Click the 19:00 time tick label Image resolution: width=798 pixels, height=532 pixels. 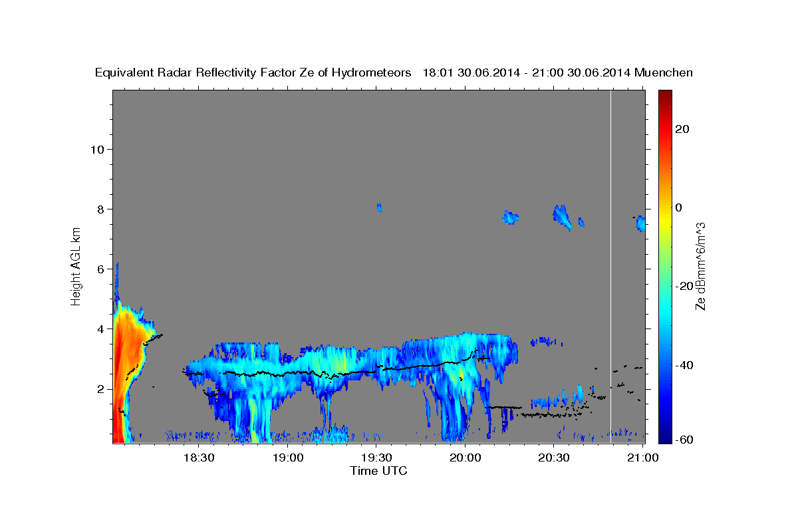[x=287, y=458]
